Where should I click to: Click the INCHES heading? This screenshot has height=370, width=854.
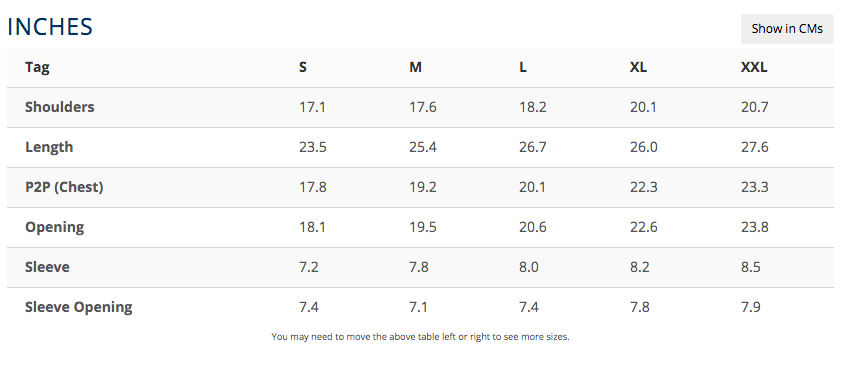point(50,27)
